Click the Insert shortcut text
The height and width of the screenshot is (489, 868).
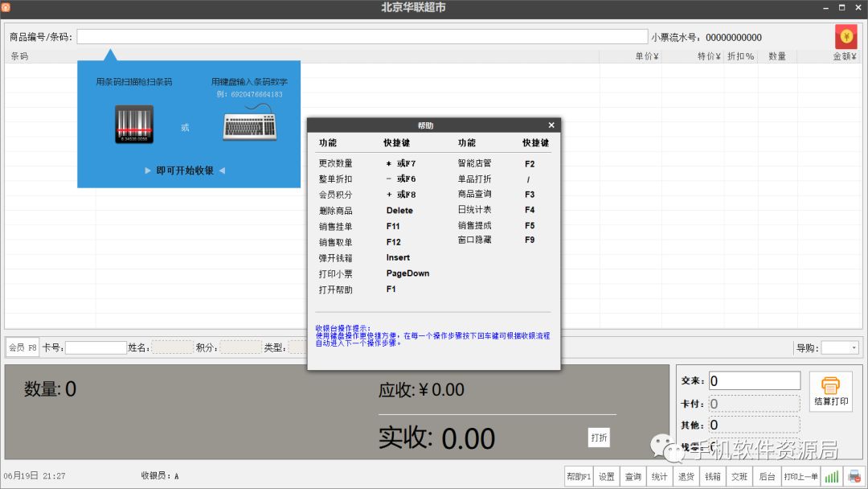(x=398, y=257)
